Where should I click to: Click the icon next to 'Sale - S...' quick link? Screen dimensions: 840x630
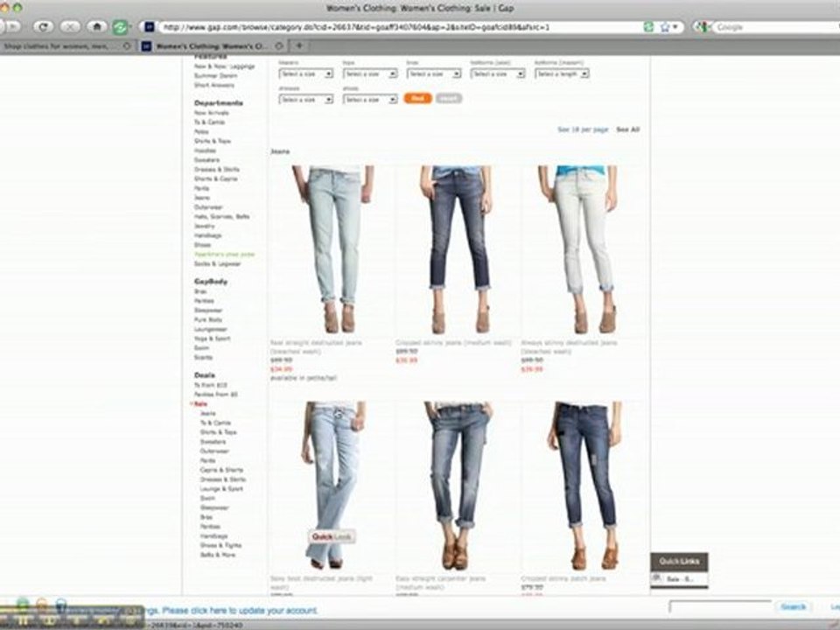(657, 578)
